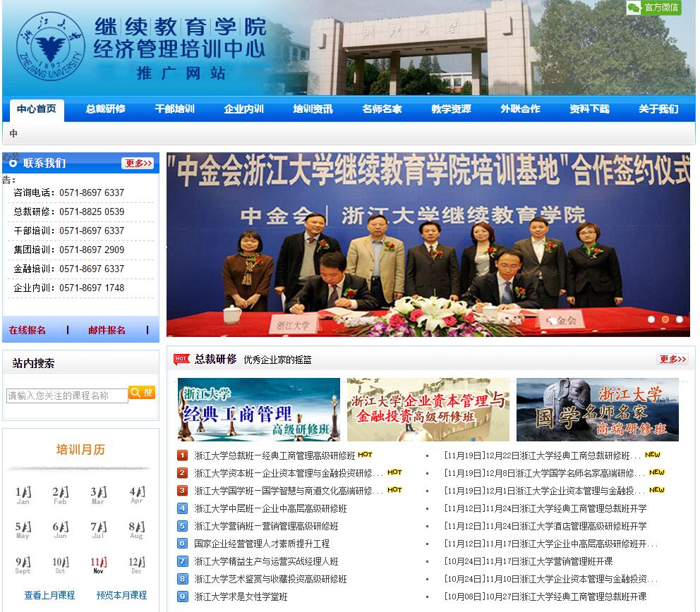The height and width of the screenshot is (612, 700).
Task: Open news 10月27日浙江大学经典工商管理总裁班开课
Action: point(545,596)
